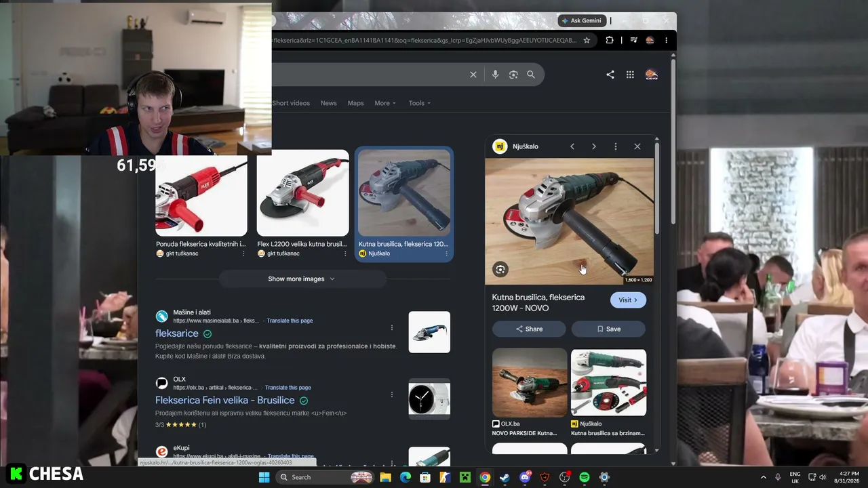The width and height of the screenshot is (868, 488).
Task: Open the Google account avatar
Action: click(x=651, y=75)
